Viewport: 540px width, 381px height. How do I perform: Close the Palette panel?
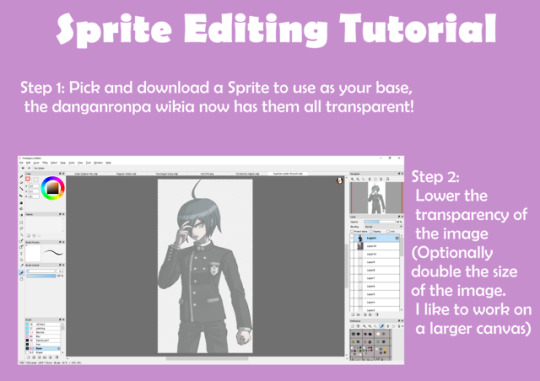[63, 214]
